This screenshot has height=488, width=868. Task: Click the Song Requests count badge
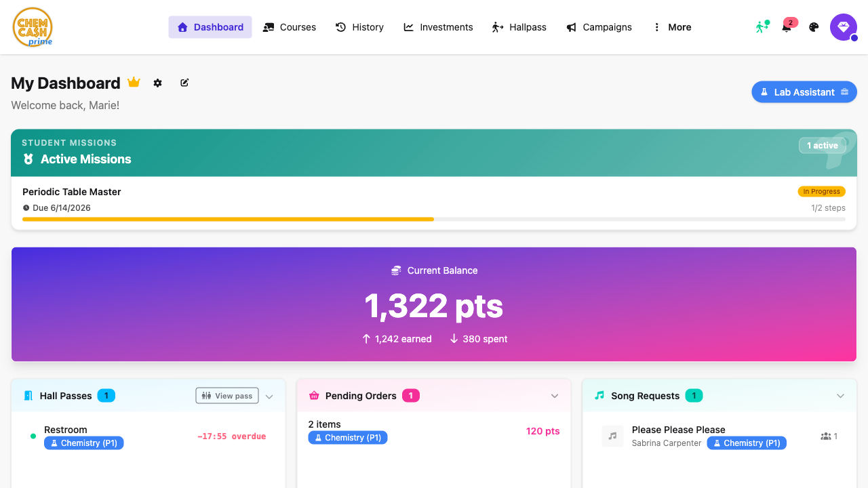click(x=694, y=396)
